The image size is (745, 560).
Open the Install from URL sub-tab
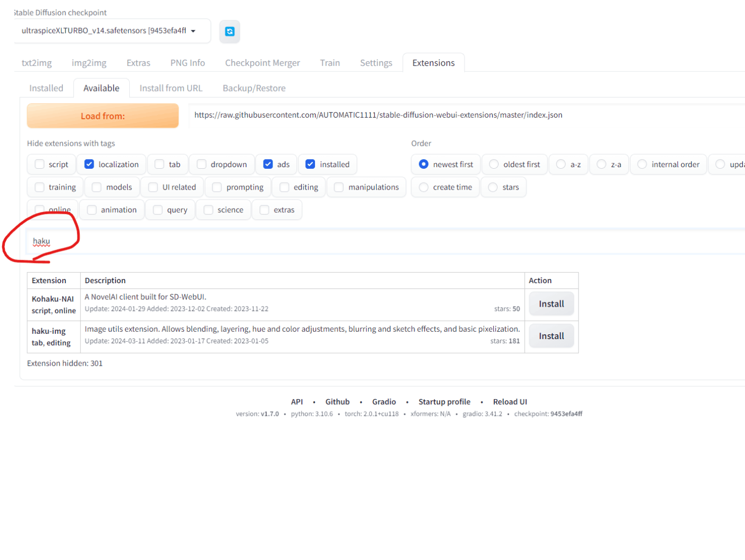coord(171,88)
